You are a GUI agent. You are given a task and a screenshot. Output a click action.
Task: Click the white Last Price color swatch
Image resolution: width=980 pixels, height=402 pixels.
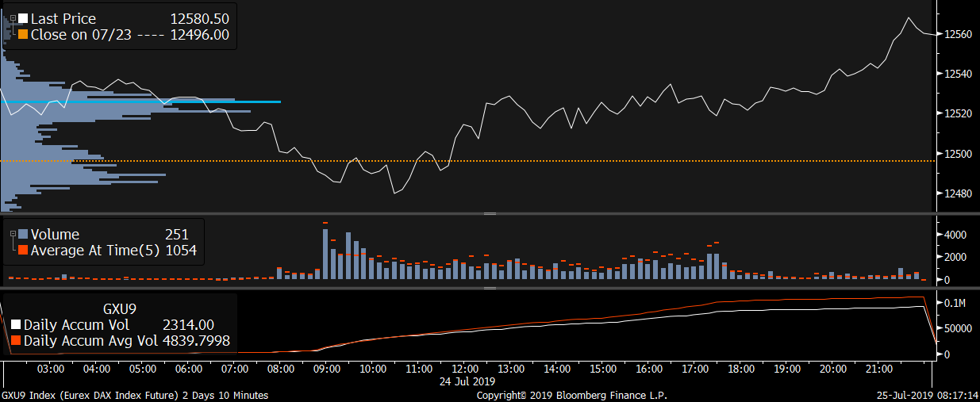(x=23, y=18)
